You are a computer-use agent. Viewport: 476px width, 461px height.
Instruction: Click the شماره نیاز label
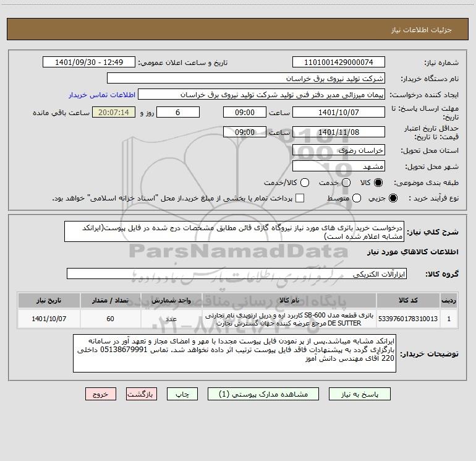pyautogui.click(x=441, y=62)
